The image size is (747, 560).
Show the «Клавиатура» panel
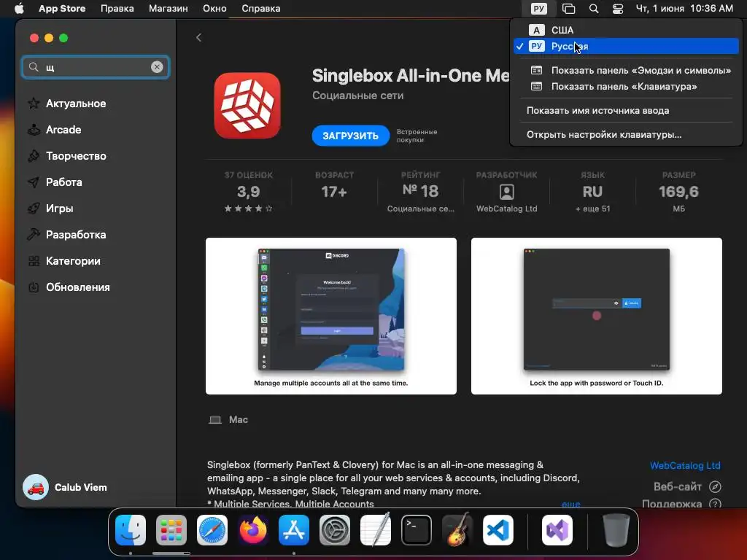click(626, 87)
